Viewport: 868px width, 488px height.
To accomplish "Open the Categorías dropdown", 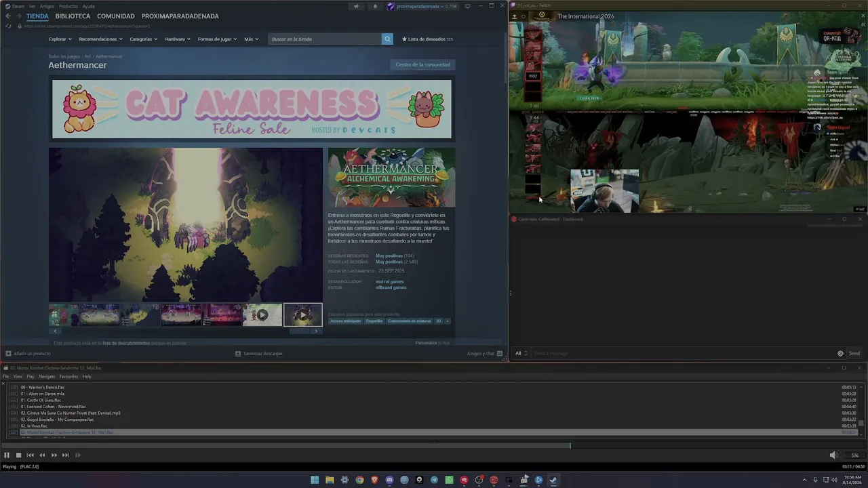I will [144, 39].
